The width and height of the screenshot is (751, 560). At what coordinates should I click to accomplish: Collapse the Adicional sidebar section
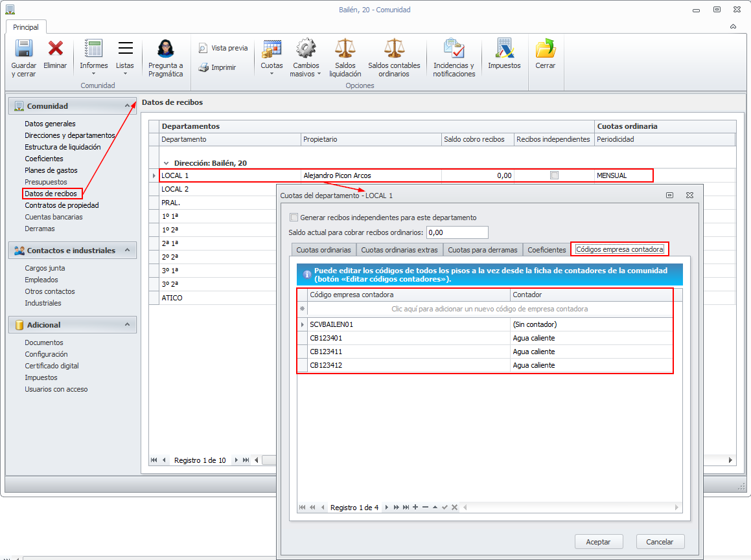click(x=128, y=324)
